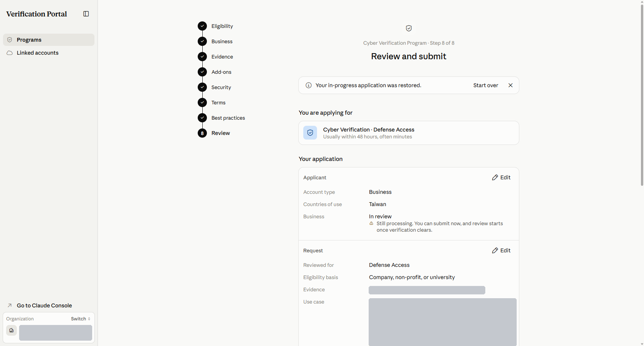
Task: Click the Start over button
Action: point(486,85)
